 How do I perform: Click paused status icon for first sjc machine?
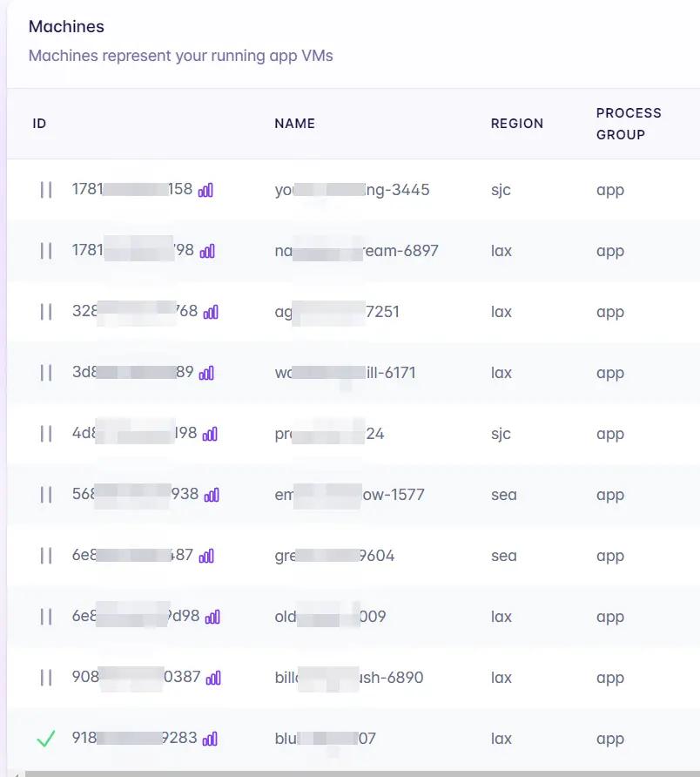(x=46, y=190)
